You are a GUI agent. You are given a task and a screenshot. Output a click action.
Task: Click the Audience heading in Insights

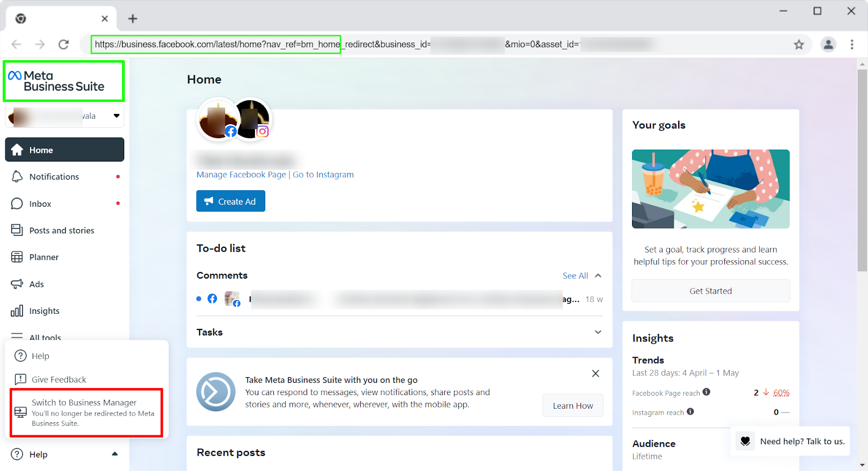pos(654,443)
